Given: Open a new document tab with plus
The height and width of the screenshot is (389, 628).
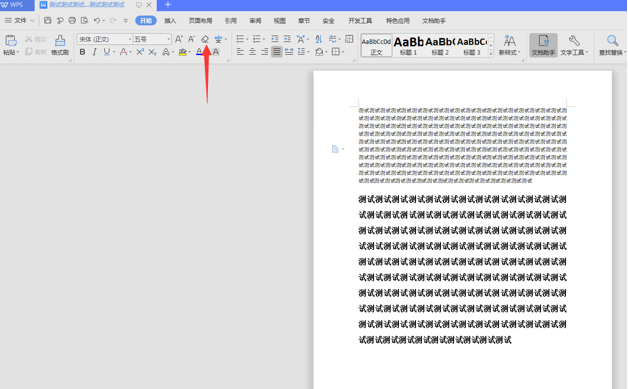Looking at the screenshot, I should [x=168, y=5].
